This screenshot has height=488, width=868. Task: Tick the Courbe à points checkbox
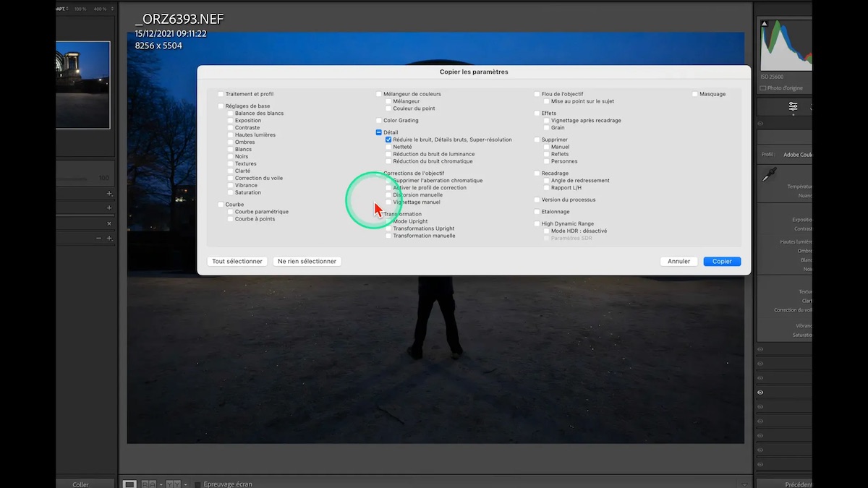(x=230, y=219)
